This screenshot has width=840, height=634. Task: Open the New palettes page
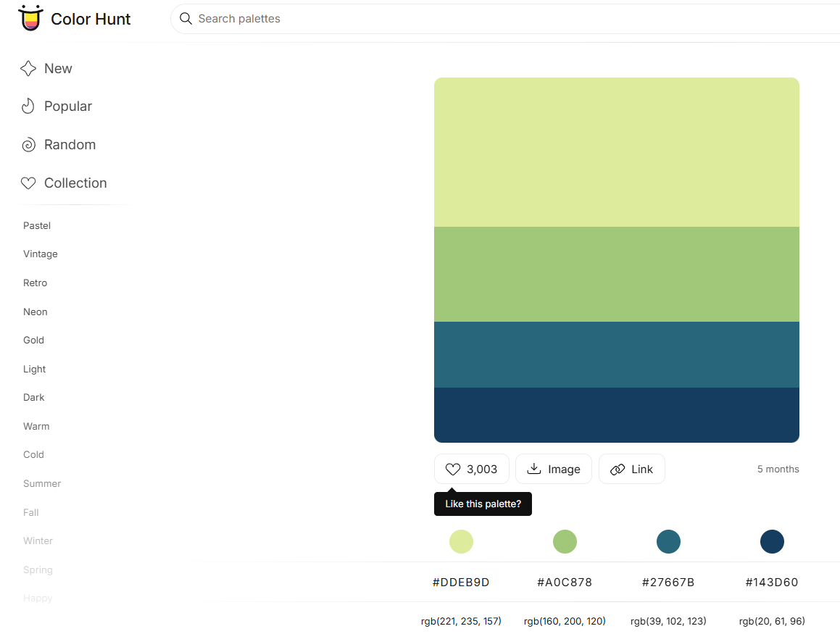click(58, 69)
